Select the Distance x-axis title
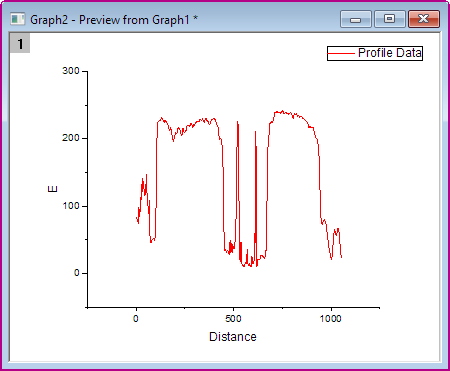Screen dimensions: 450x371 coord(233,337)
